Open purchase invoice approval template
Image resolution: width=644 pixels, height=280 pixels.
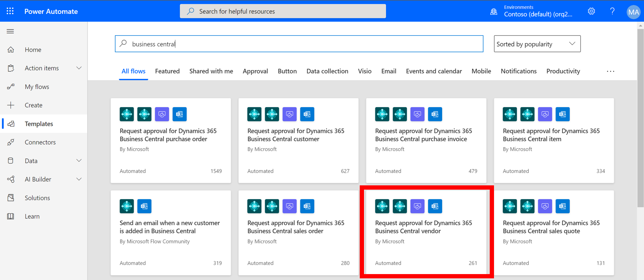click(426, 141)
